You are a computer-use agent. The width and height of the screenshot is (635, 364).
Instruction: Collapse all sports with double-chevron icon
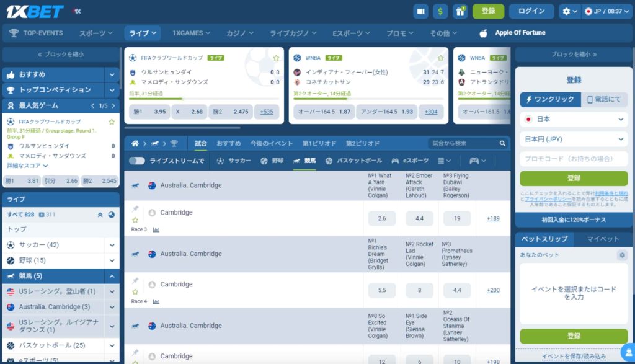100,215
